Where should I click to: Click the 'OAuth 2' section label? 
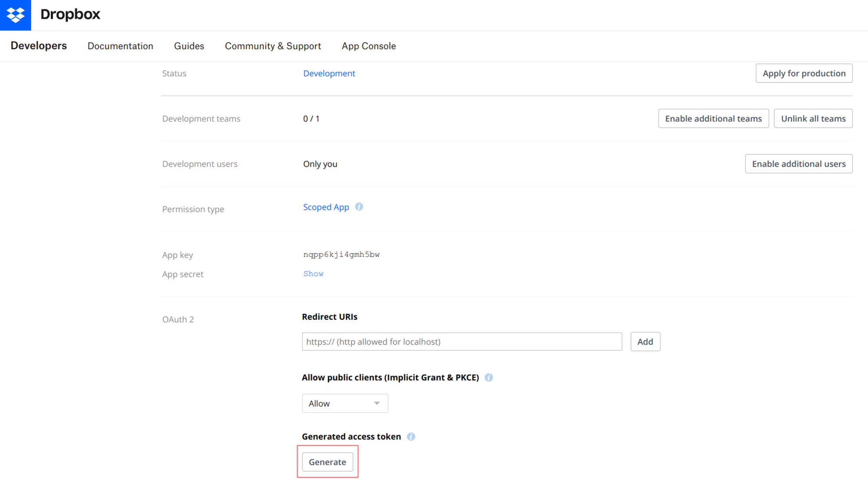[178, 319]
